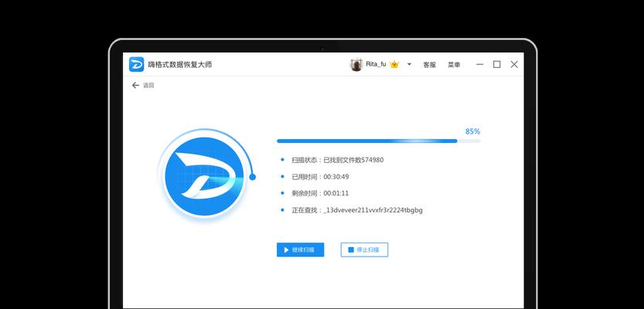Minimize the application window
Viewport: 644px width, 309px height.
click(479, 64)
